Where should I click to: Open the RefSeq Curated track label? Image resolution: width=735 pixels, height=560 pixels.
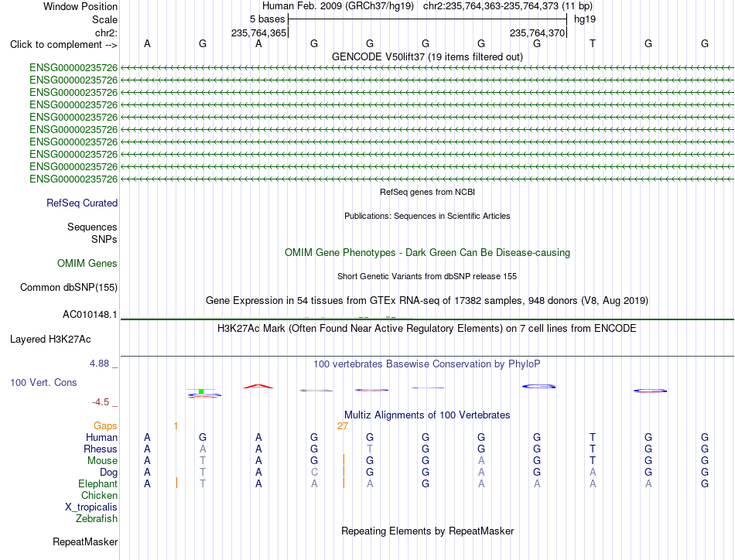[x=81, y=203]
